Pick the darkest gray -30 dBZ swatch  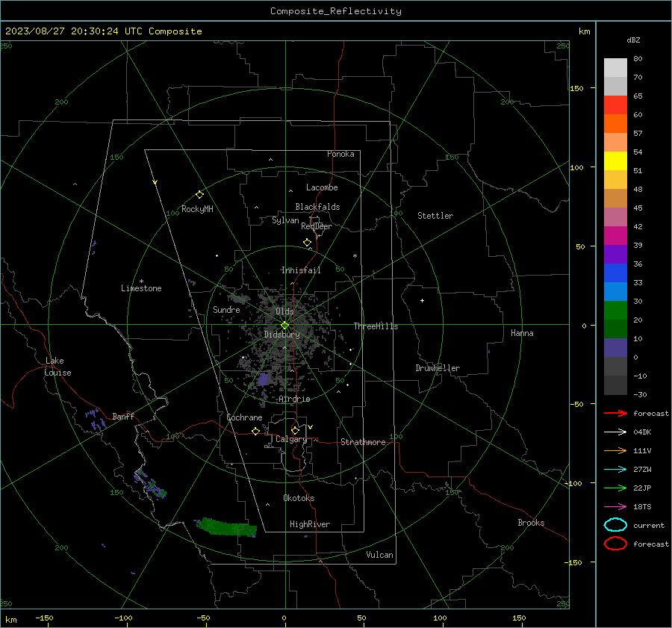click(615, 385)
